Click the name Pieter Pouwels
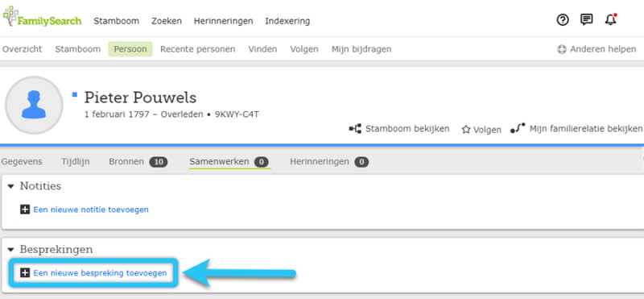 pos(140,98)
